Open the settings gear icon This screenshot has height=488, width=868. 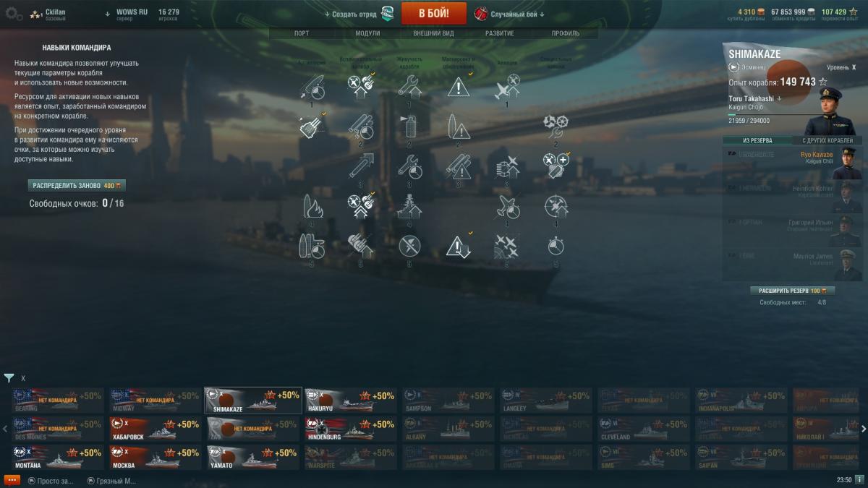pyautogui.click(x=14, y=14)
